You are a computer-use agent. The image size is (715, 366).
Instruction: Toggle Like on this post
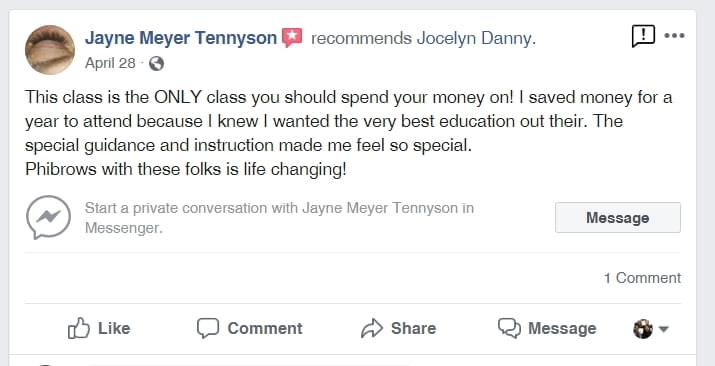pyautogui.click(x=99, y=328)
